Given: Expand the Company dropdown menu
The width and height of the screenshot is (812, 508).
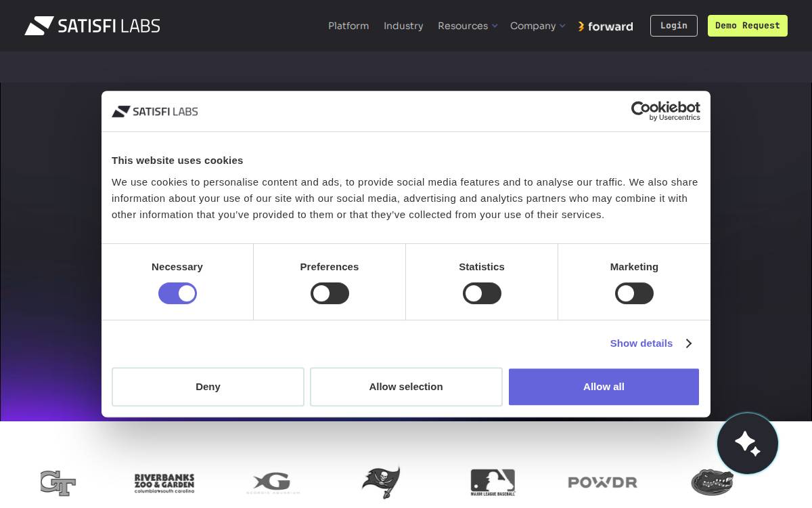Looking at the screenshot, I should pyautogui.click(x=537, y=26).
